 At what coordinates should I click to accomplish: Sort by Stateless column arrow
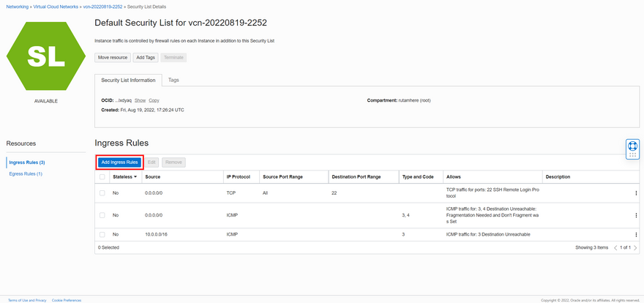[x=135, y=177]
